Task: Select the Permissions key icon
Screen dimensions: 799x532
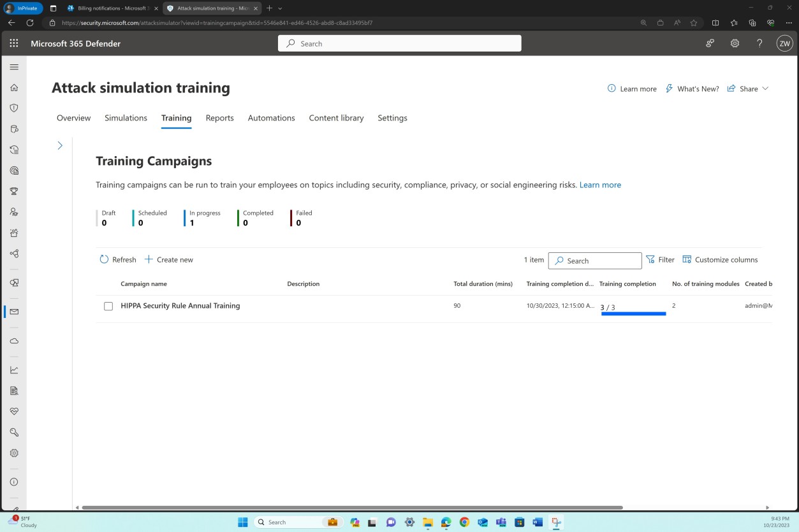Action: pyautogui.click(x=14, y=432)
